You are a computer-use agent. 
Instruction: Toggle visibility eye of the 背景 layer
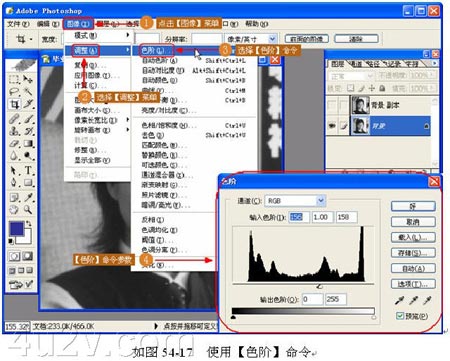coord(332,126)
